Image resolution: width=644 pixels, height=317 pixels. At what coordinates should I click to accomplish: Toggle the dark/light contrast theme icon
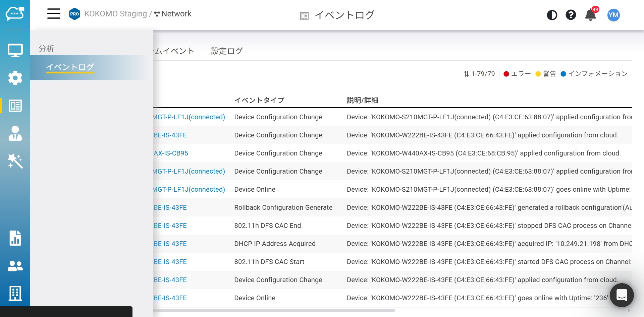(552, 15)
